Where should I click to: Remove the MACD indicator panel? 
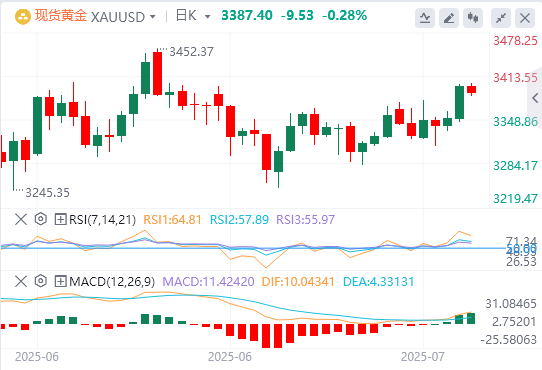tap(21, 281)
